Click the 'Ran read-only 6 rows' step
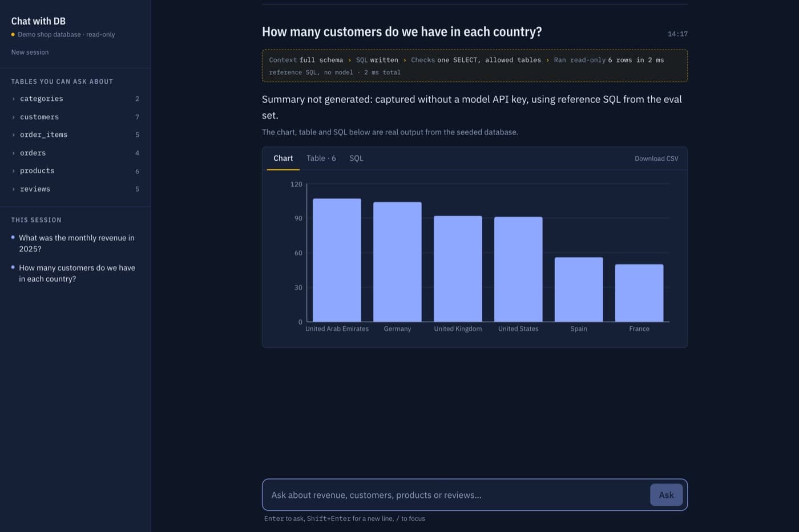799x532 pixels. tap(608, 60)
